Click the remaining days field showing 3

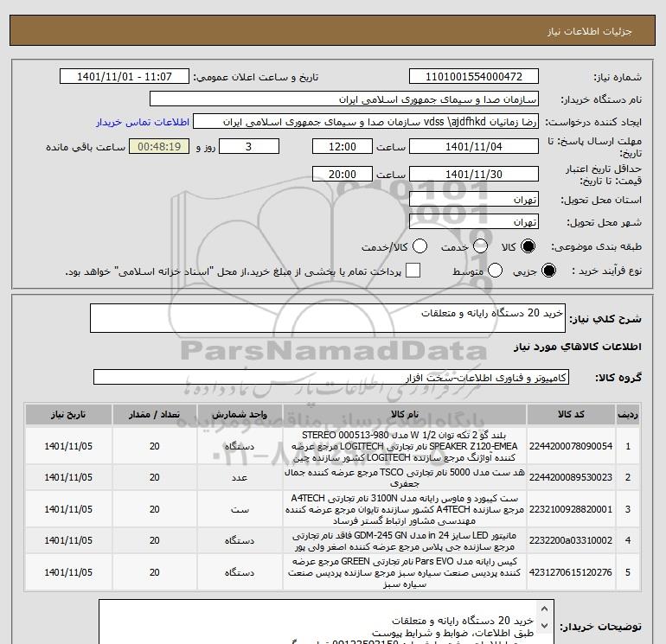coord(248,146)
